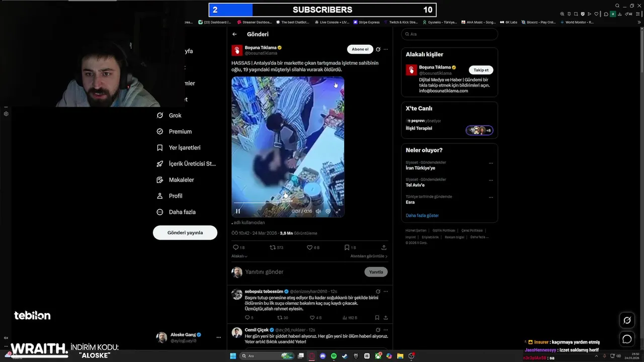Open Xbox app from the taskbar
644x362 pixels.
[x=378, y=356]
